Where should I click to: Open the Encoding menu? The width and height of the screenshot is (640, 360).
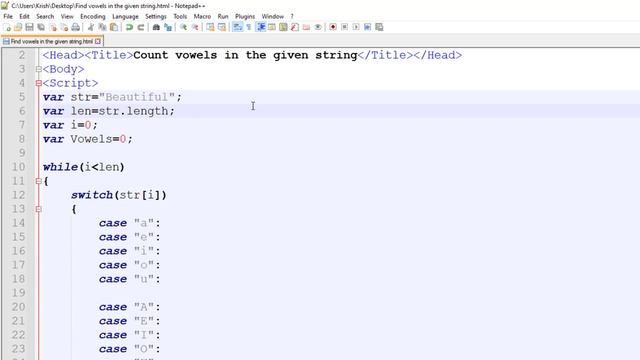(x=93, y=16)
